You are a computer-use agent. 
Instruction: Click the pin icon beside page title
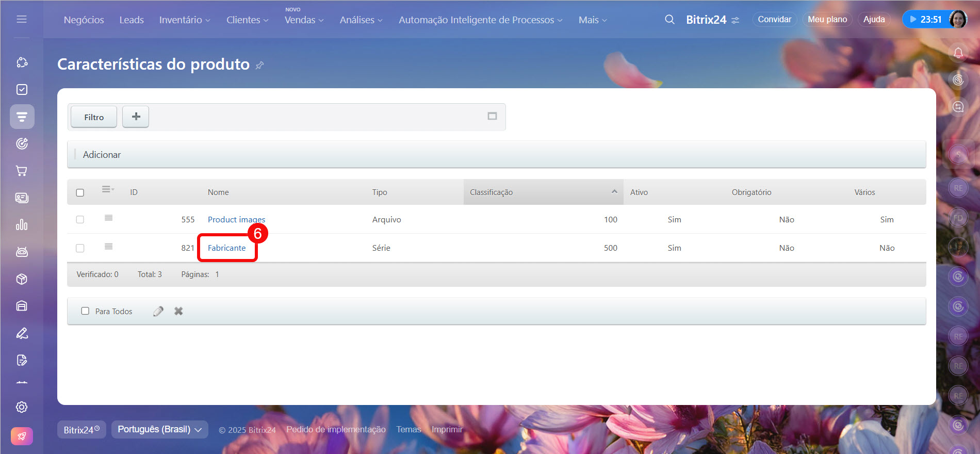pos(260,65)
